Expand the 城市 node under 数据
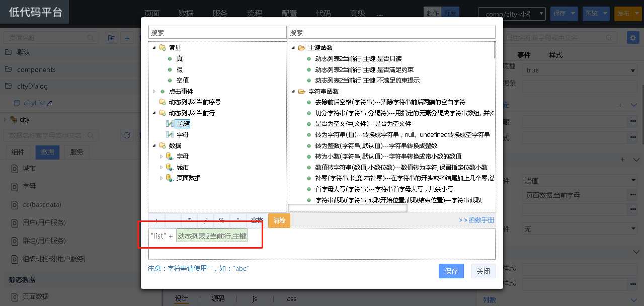644x306 pixels. (x=162, y=168)
